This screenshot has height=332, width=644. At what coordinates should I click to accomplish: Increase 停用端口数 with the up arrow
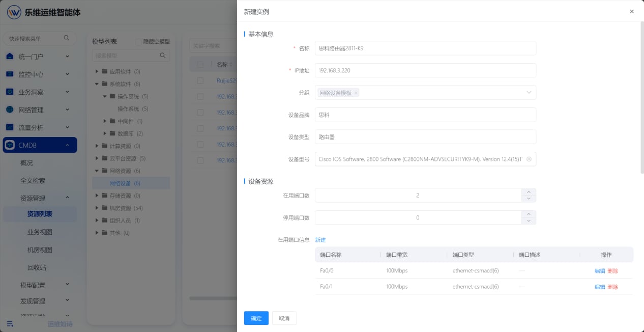[529, 214]
